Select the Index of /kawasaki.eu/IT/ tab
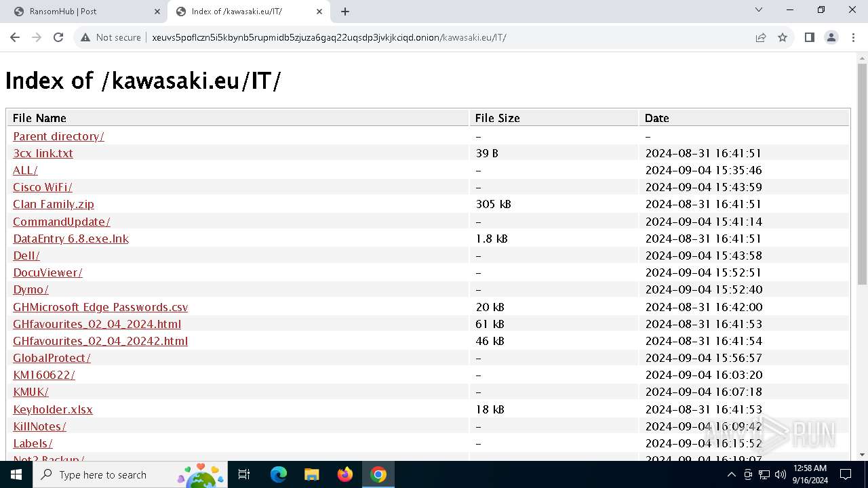This screenshot has width=868, height=488. [248, 12]
